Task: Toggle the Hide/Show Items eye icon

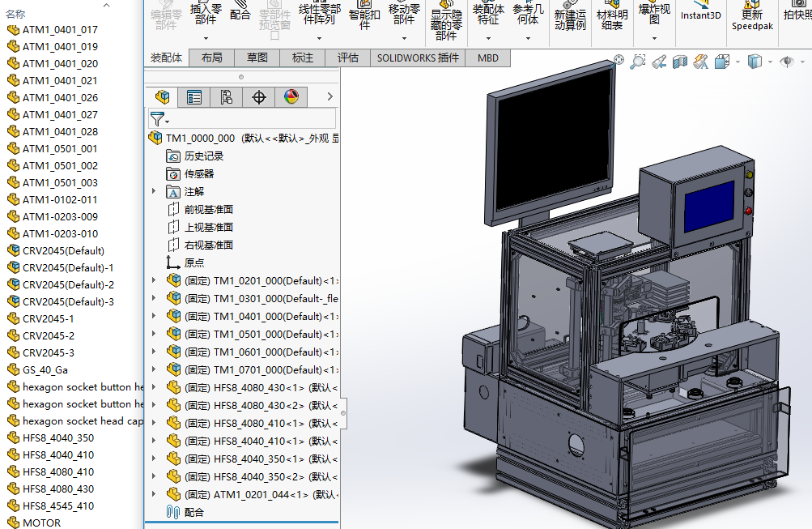Action: tap(785, 61)
